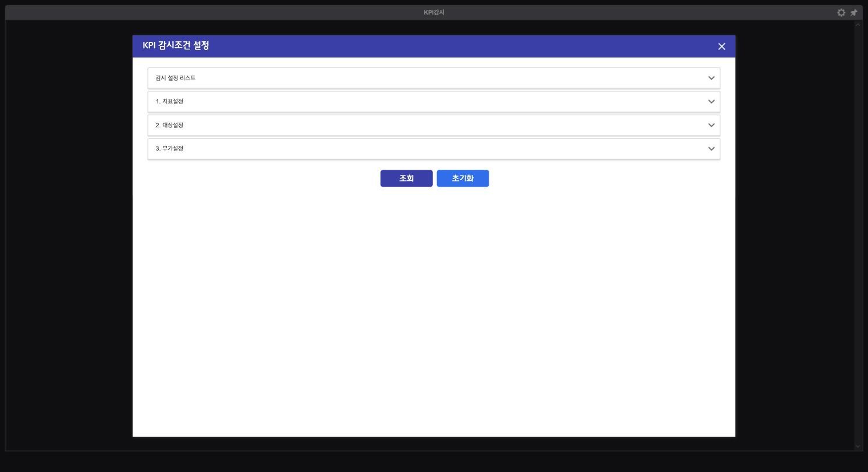Viewport: 868px width, 472px height.
Task: Click the pin icon in title bar
Action: (853, 12)
